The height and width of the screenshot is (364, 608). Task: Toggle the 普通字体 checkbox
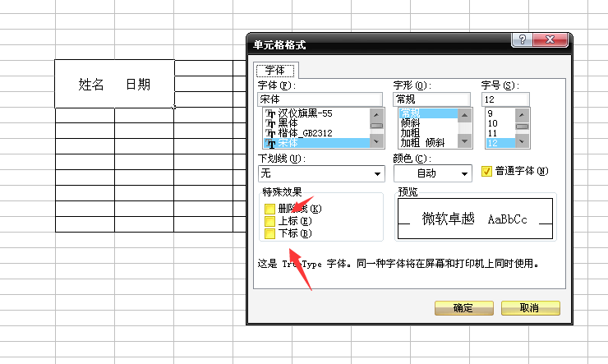[x=486, y=171]
